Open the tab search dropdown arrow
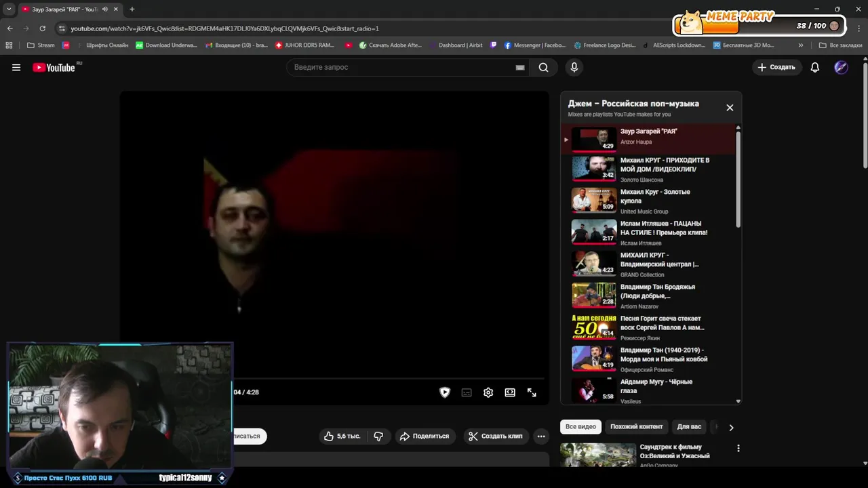Image resolution: width=868 pixels, height=488 pixels. 9,9
